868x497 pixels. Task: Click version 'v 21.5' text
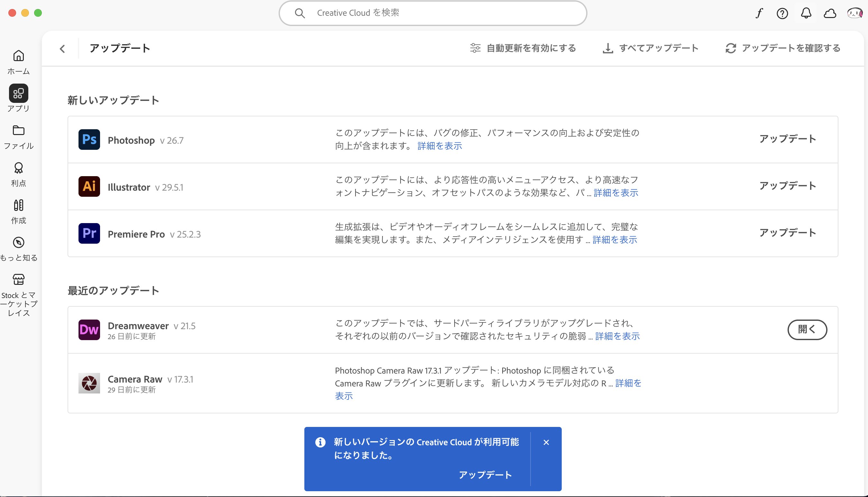point(184,326)
